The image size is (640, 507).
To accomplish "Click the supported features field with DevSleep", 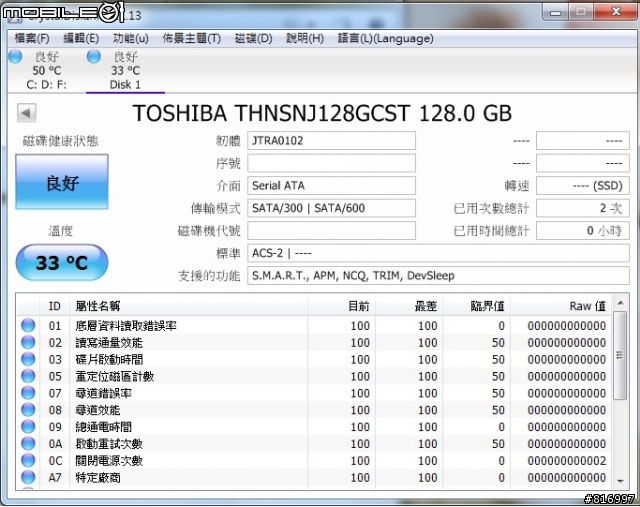I will (438, 276).
